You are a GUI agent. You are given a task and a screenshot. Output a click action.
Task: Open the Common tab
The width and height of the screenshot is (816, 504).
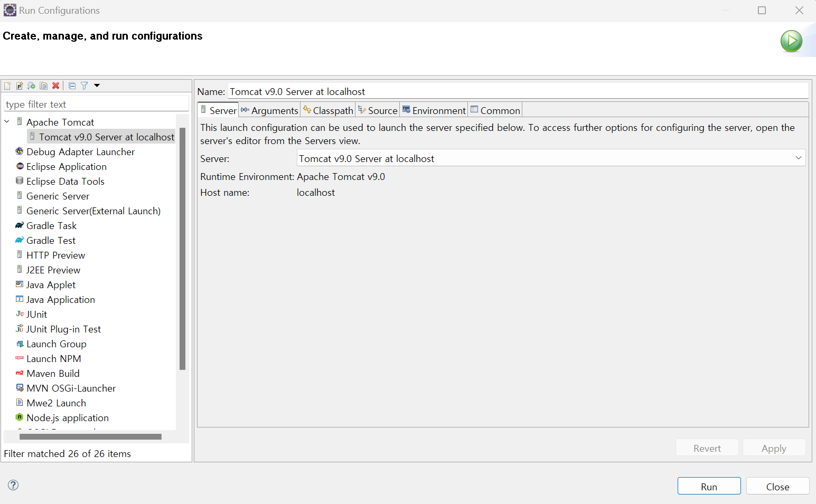coord(495,110)
